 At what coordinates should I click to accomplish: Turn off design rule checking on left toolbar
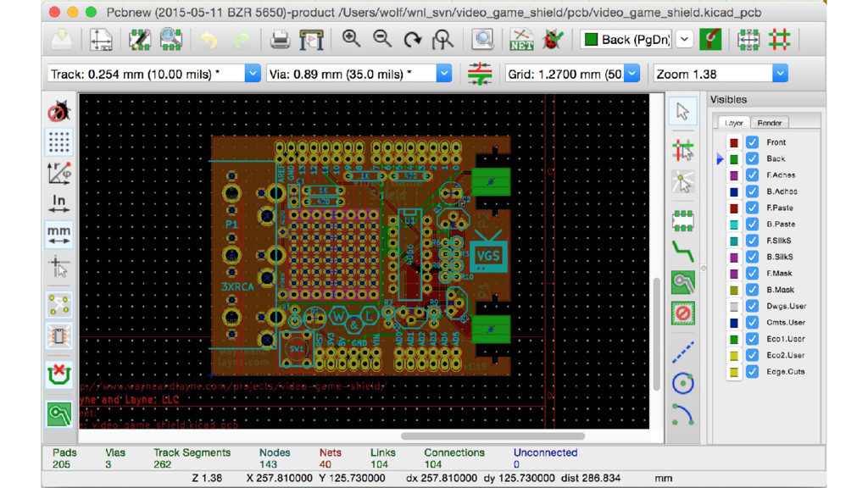(x=58, y=111)
